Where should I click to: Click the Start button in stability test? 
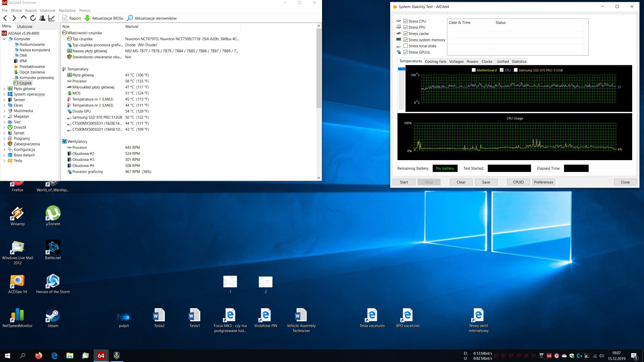(x=404, y=182)
